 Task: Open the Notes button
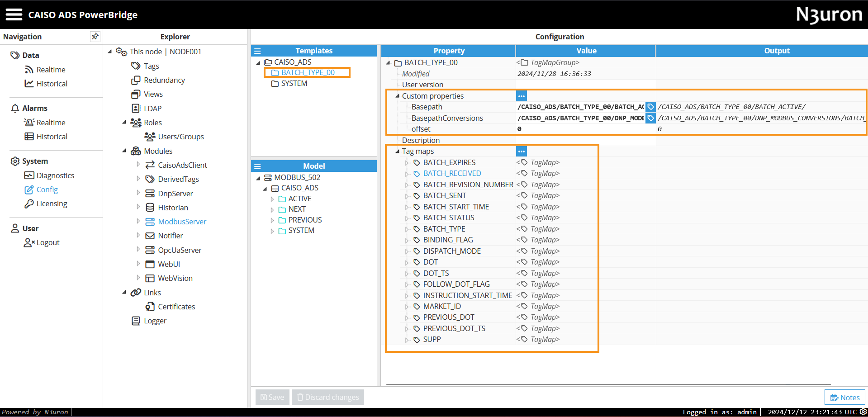pyautogui.click(x=845, y=398)
